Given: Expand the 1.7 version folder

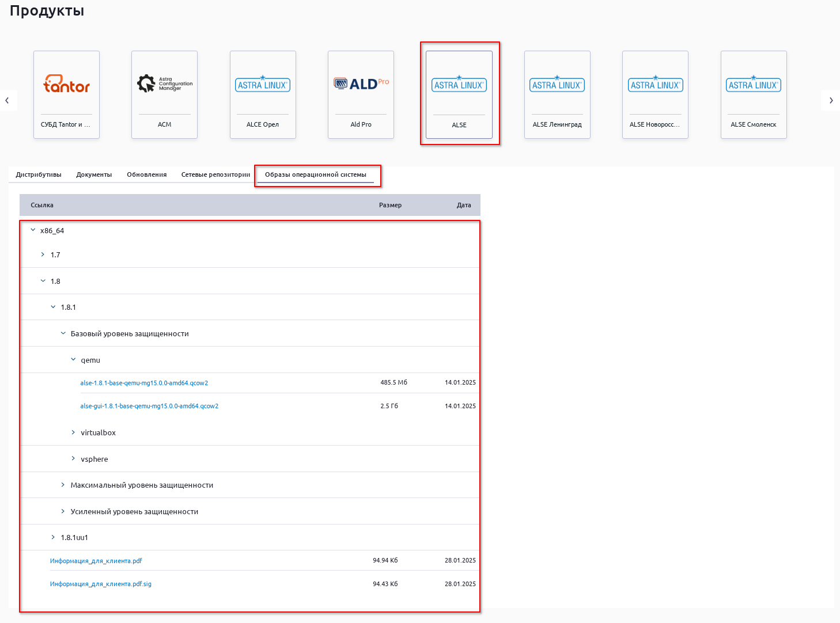Looking at the screenshot, I should pos(43,254).
